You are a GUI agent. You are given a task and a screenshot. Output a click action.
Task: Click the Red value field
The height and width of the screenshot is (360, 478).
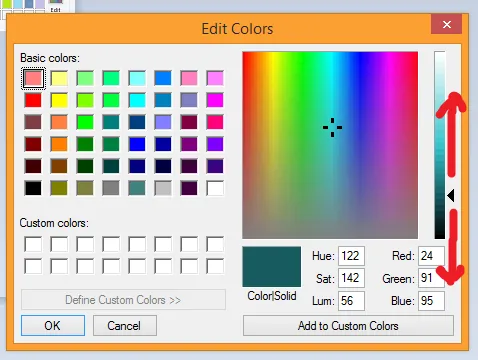(431, 256)
